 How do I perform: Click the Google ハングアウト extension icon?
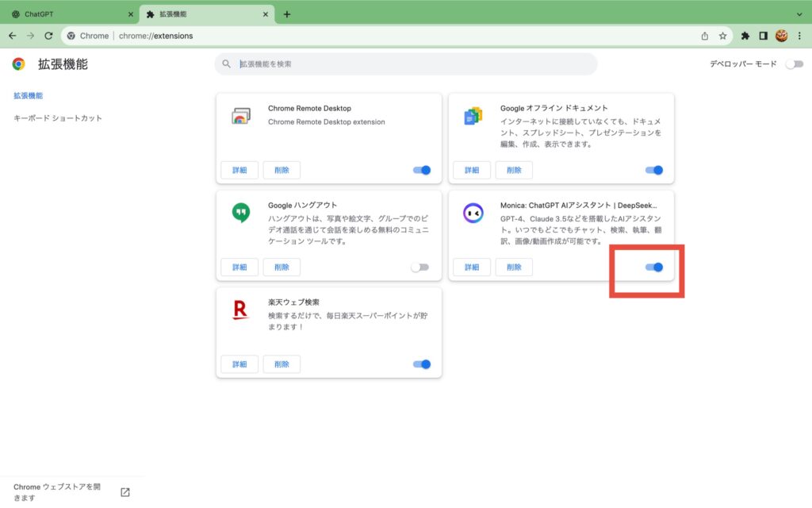[241, 213]
